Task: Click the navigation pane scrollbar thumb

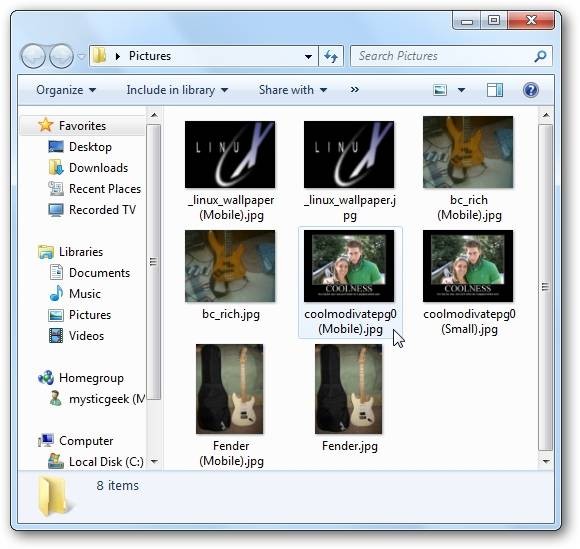Action: pyautogui.click(x=154, y=262)
